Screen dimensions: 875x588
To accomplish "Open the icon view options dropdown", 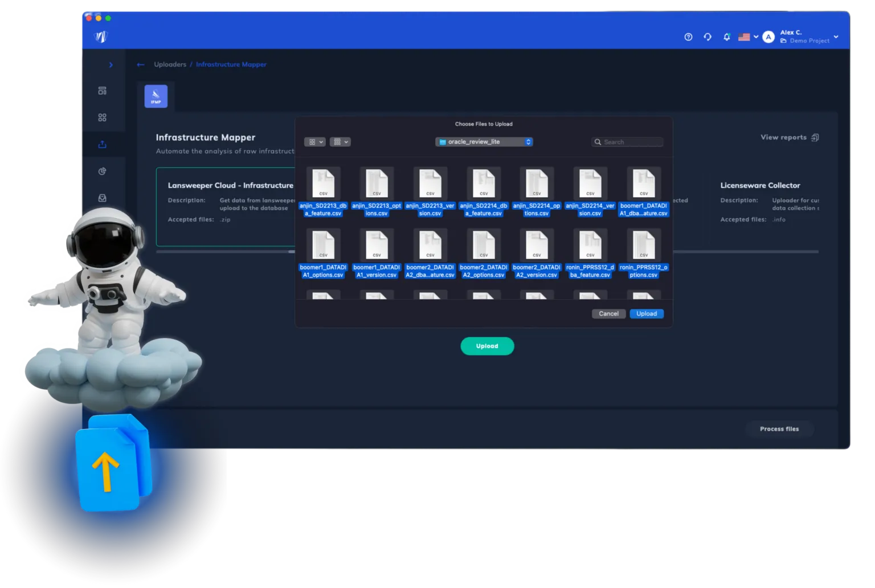I will (x=314, y=142).
